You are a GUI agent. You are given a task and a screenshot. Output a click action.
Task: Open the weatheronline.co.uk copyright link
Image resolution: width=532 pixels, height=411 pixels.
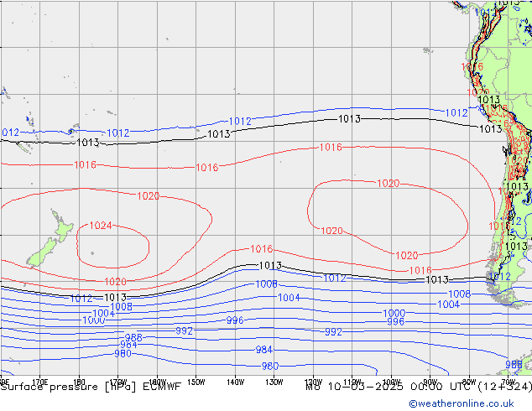point(462,403)
